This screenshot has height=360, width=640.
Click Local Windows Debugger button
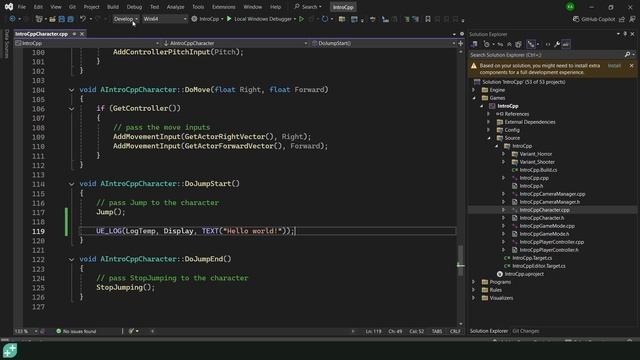pyautogui.click(x=262, y=19)
